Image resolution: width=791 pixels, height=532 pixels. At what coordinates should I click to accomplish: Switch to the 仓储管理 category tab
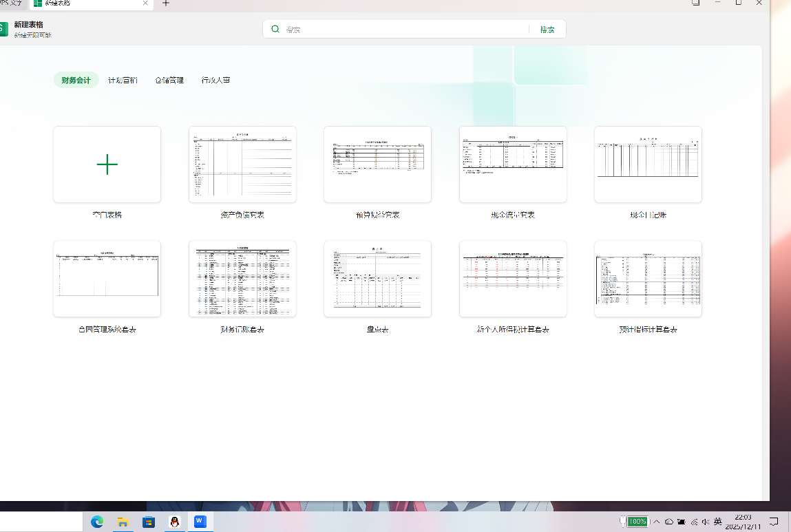coord(169,80)
